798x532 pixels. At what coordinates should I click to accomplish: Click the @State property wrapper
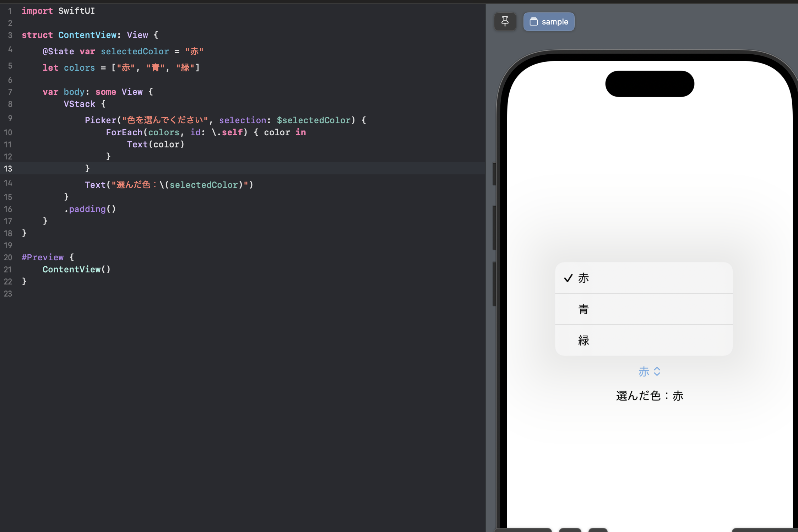point(58,51)
